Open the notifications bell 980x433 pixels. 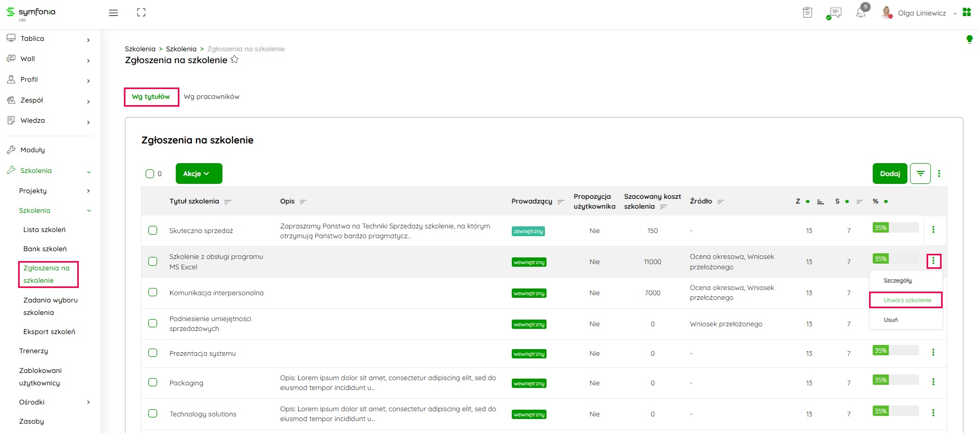(861, 13)
